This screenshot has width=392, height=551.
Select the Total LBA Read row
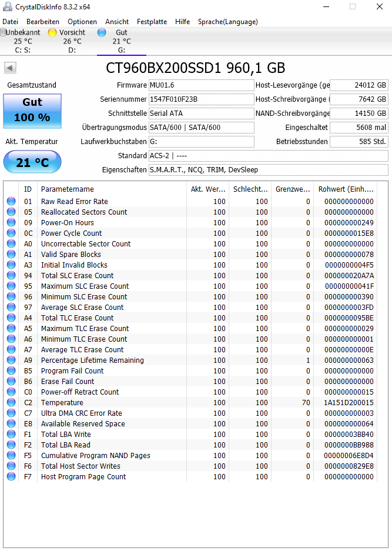190,445
